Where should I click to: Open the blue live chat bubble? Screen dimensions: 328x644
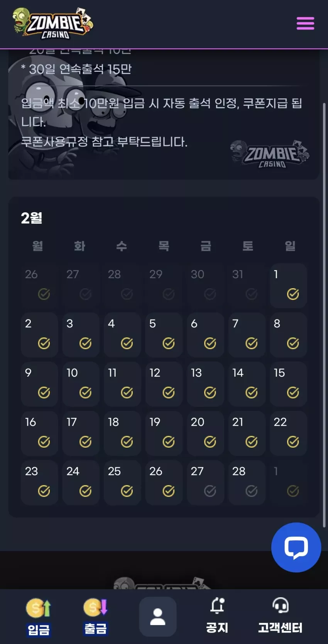[x=296, y=547]
